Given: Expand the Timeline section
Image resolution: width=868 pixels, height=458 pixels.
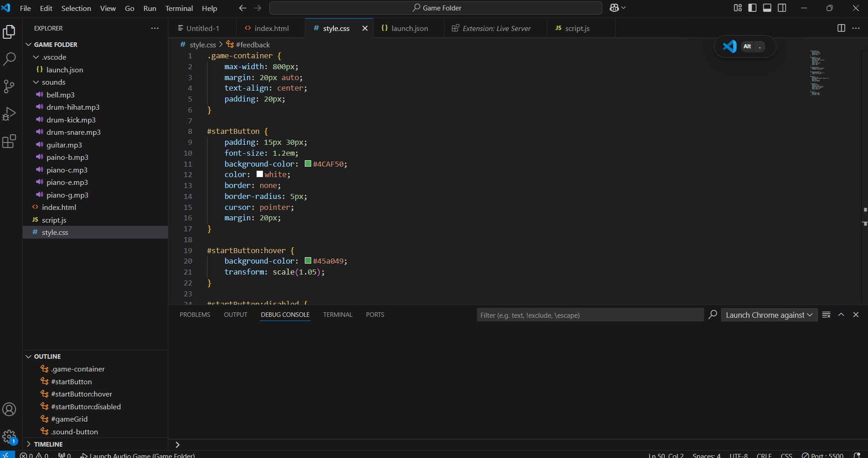Looking at the screenshot, I should click(x=48, y=444).
